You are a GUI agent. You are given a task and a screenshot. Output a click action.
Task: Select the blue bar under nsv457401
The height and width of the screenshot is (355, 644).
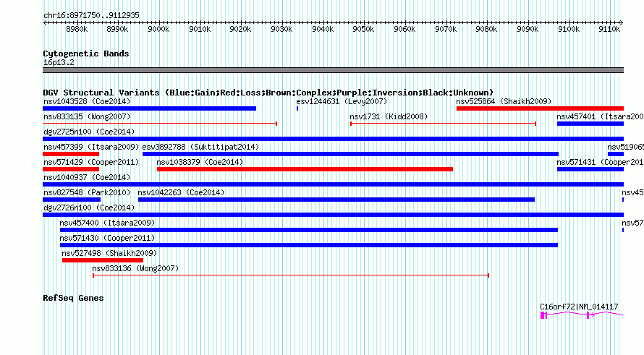pos(590,124)
